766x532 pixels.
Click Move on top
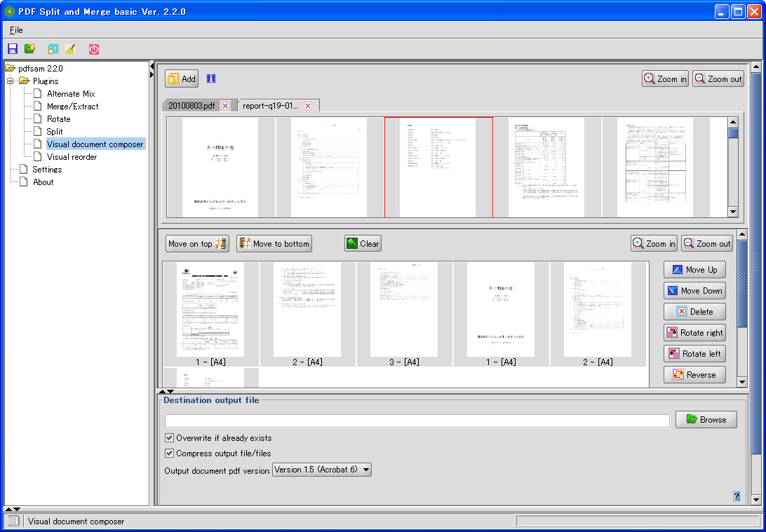point(197,243)
